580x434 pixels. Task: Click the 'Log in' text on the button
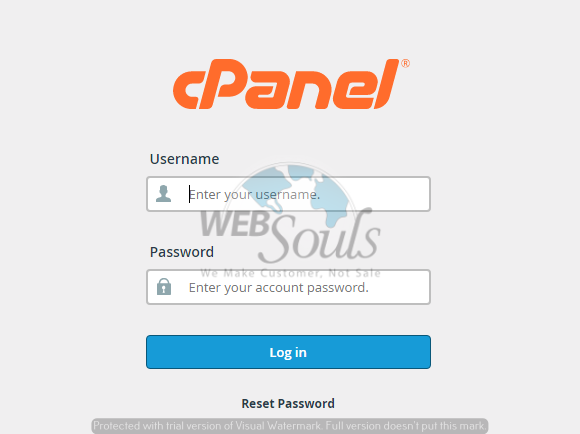tap(288, 353)
